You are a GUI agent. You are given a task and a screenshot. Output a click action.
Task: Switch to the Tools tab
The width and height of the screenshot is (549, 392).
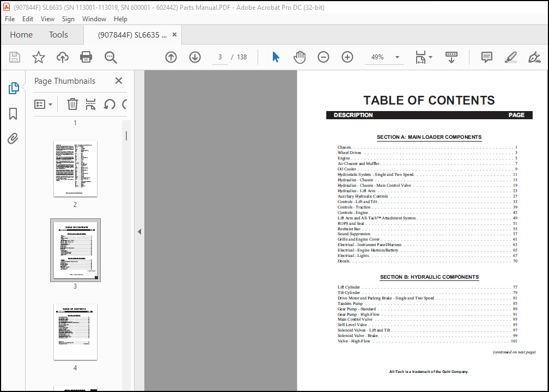pyautogui.click(x=58, y=35)
